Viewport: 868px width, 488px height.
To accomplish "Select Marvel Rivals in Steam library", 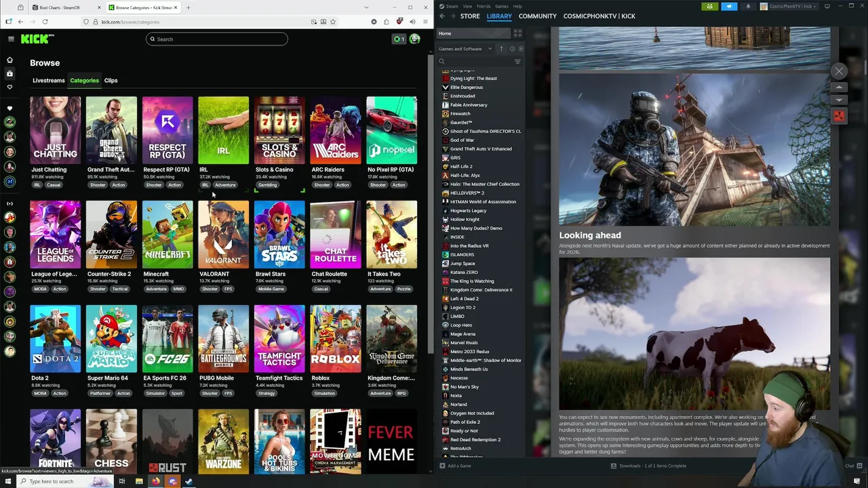I will pos(464,343).
